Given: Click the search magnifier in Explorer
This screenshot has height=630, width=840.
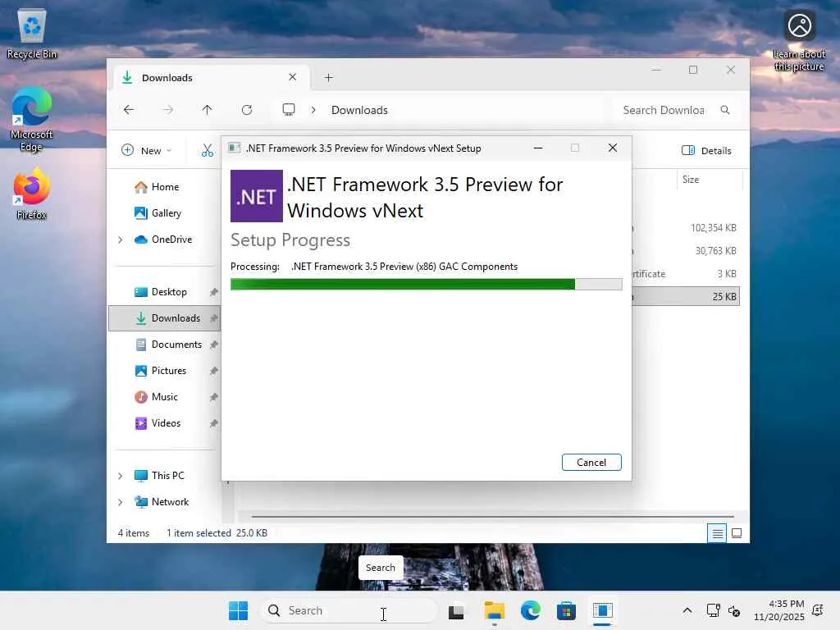Looking at the screenshot, I should click(725, 110).
